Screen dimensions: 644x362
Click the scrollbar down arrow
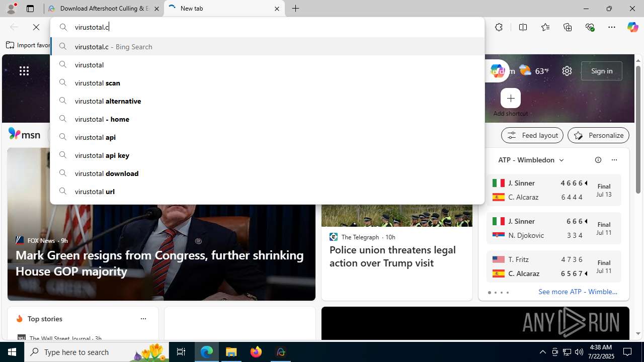pos(638,333)
